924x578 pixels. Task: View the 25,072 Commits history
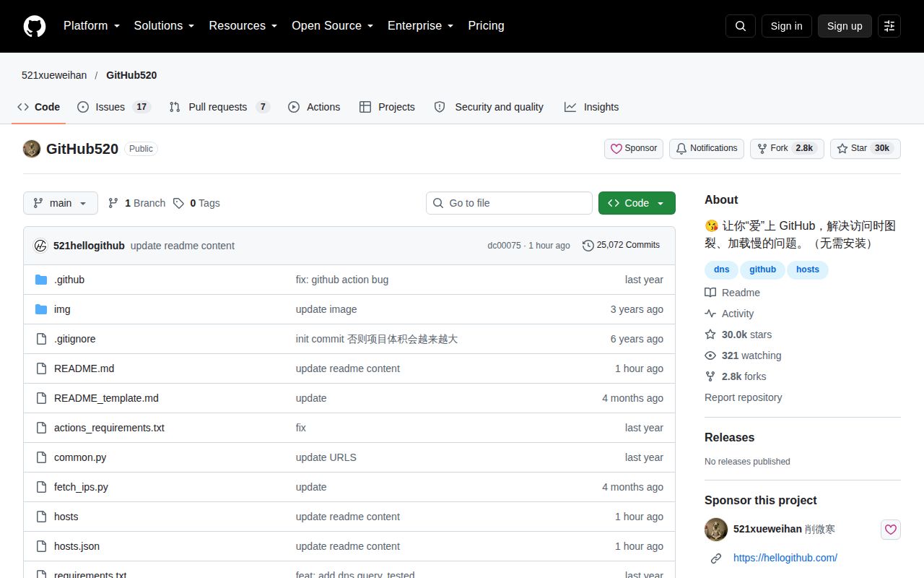(621, 245)
